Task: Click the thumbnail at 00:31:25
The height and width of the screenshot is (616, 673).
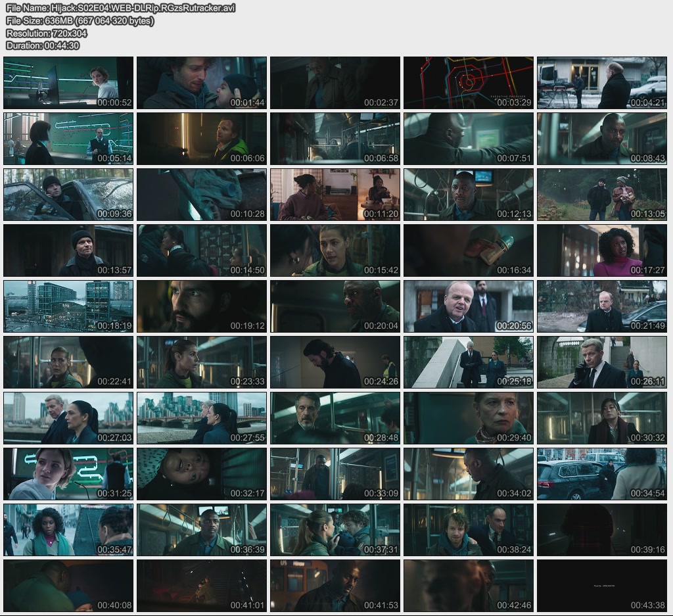Action: (68, 474)
